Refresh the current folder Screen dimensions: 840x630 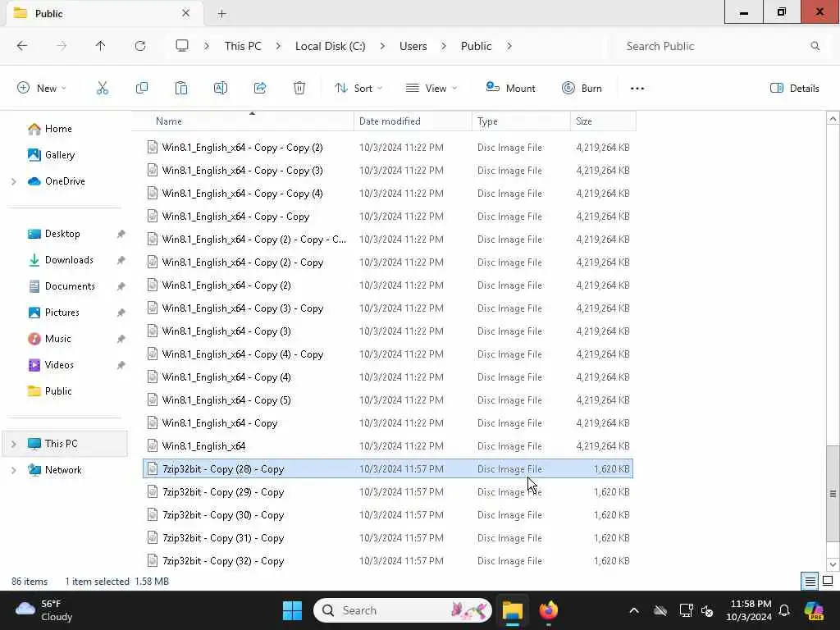point(140,46)
